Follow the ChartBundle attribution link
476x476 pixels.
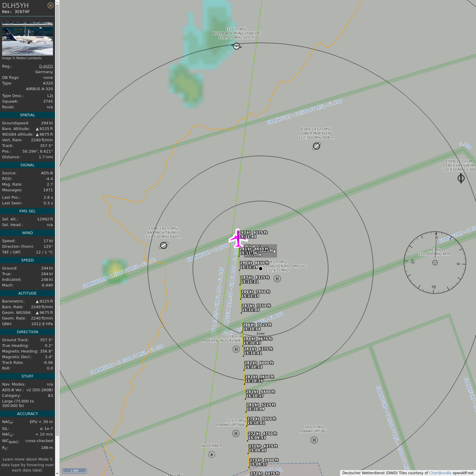pos(440,473)
